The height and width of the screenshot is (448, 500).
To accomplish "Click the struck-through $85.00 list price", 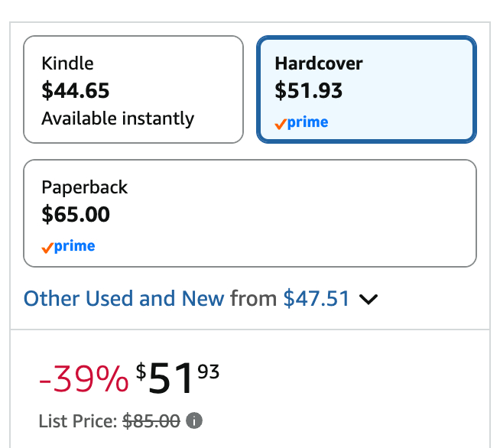I will (x=151, y=420).
